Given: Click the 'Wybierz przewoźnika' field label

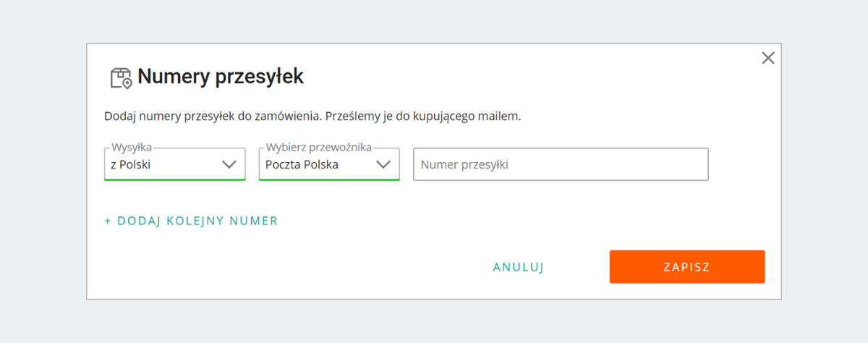Looking at the screenshot, I should pos(318,147).
